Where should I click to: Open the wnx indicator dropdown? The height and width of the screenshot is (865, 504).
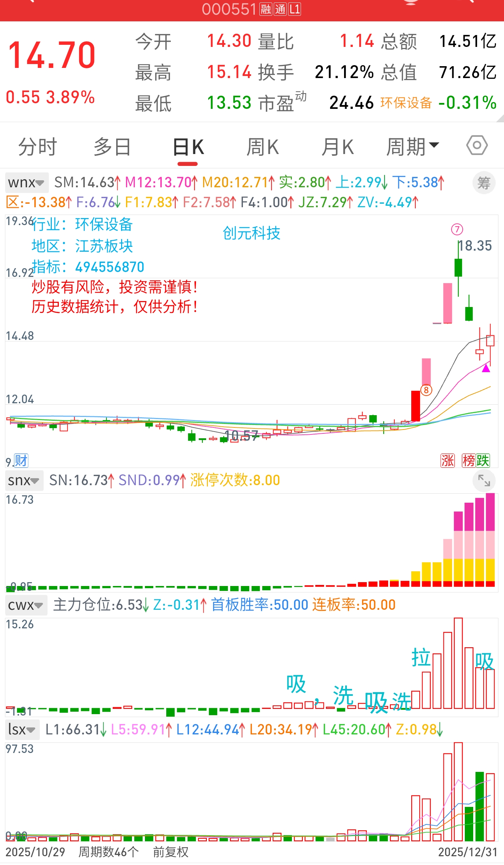pyautogui.click(x=26, y=182)
